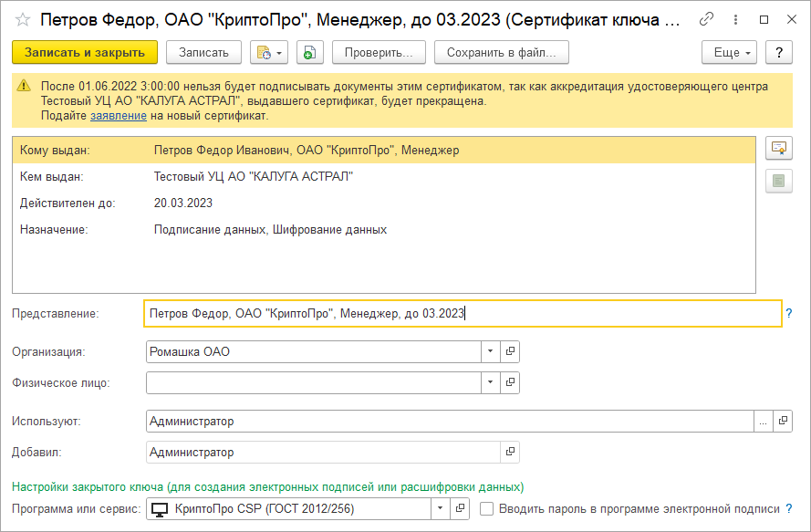Screen dimensions: 811x532
Task: Maximize the certificate window
Action: pos(764,20)
